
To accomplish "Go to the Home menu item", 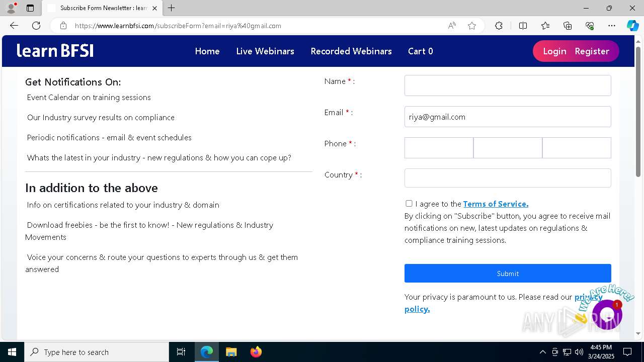I will [207, 51].
